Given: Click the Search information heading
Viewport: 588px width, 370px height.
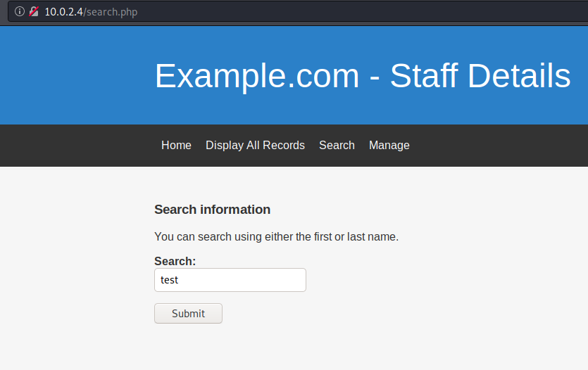Looking at the screenshot, I should coord(212,210).
